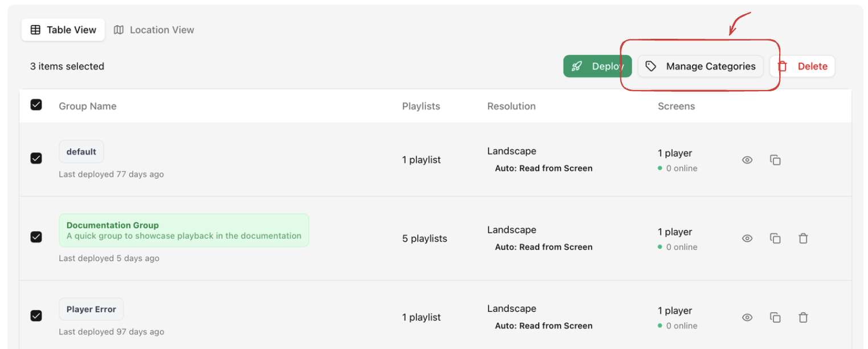Screen dimensions: 868x349
Task: Click trash icon in Player Error row
Action: [803, 318]
